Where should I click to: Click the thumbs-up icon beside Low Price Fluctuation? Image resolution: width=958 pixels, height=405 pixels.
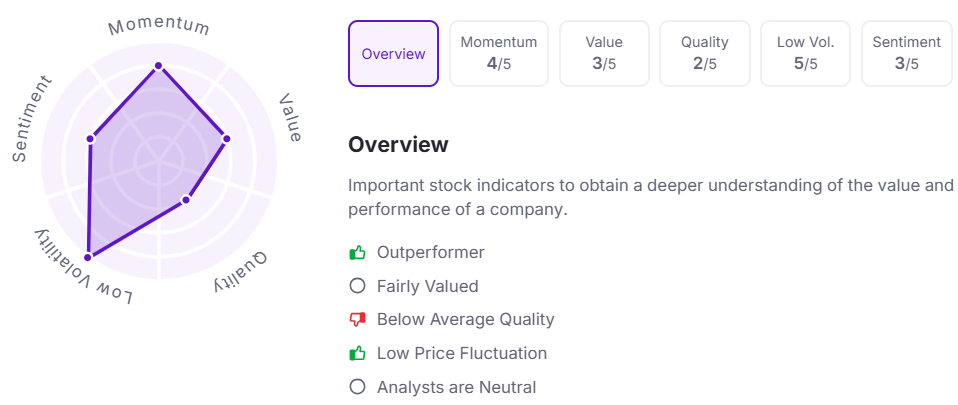pos(357,353)
